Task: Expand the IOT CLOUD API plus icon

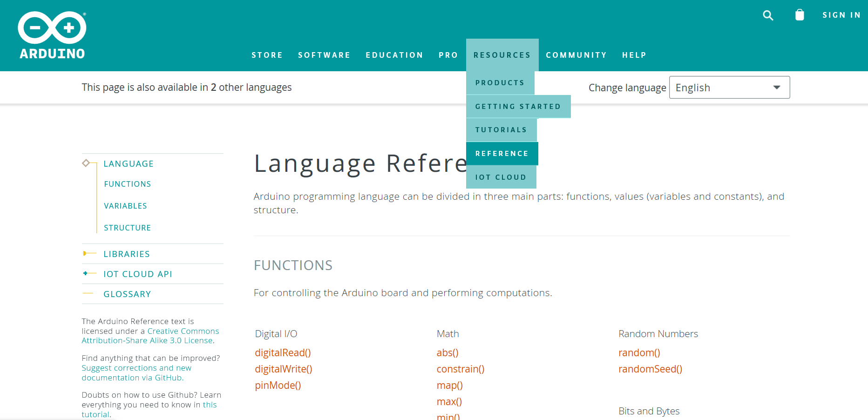Action: (85, 273)
